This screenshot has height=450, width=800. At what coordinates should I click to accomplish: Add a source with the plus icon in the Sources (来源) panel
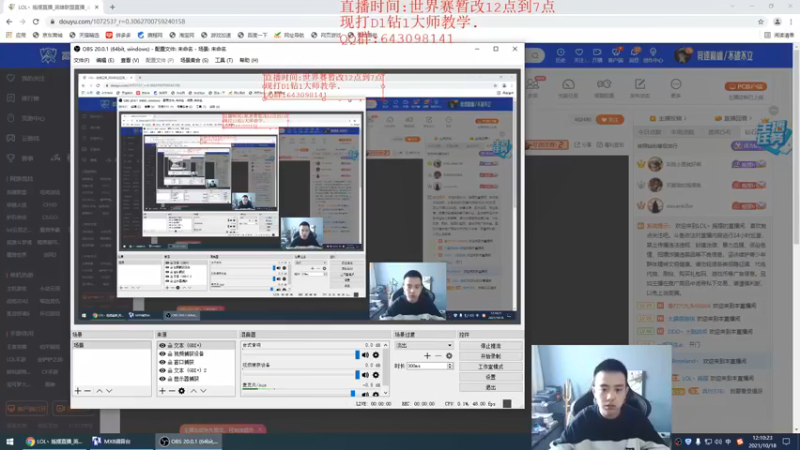pos(162,391)
